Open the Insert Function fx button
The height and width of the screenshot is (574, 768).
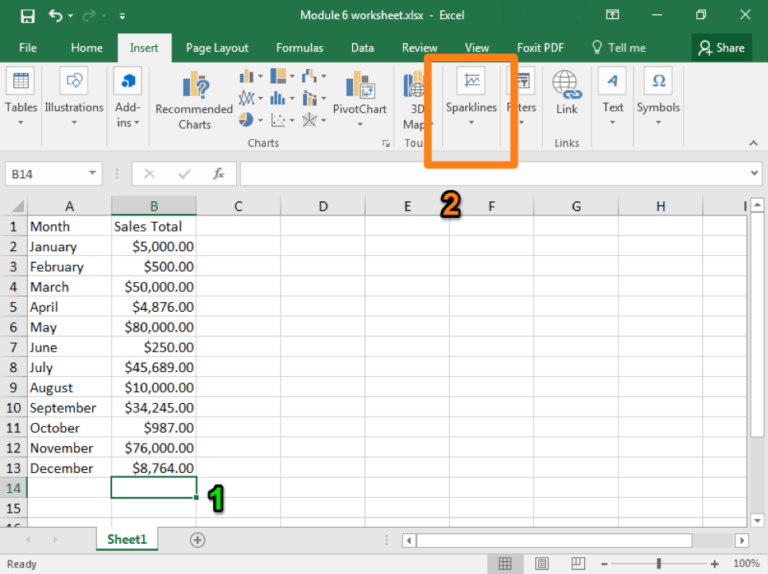218,174
